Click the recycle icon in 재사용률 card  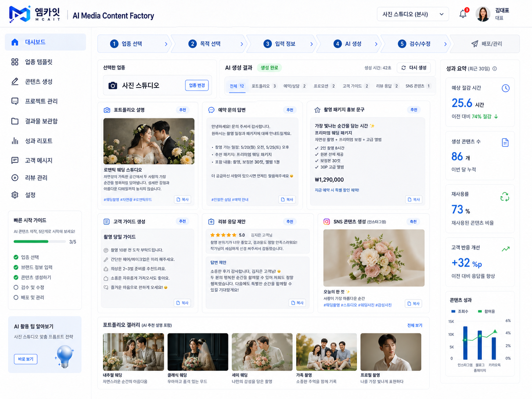point(505,197)
